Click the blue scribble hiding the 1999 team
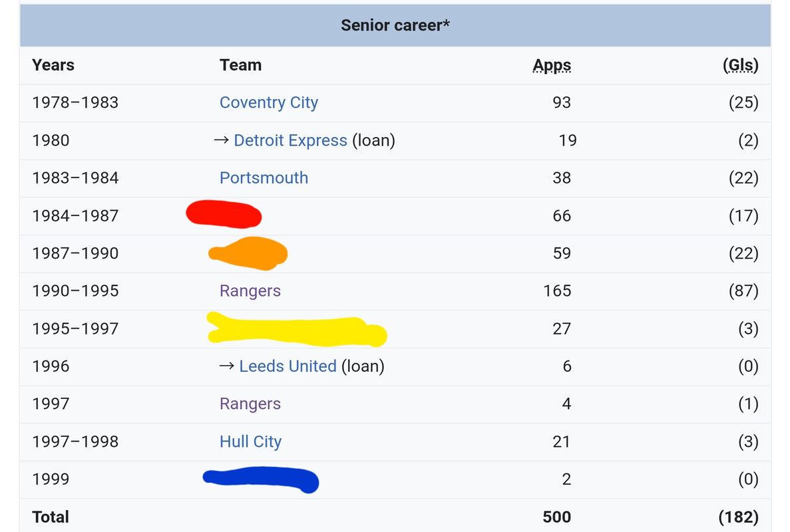Screen dimensions: 790x532 (261, 479)
